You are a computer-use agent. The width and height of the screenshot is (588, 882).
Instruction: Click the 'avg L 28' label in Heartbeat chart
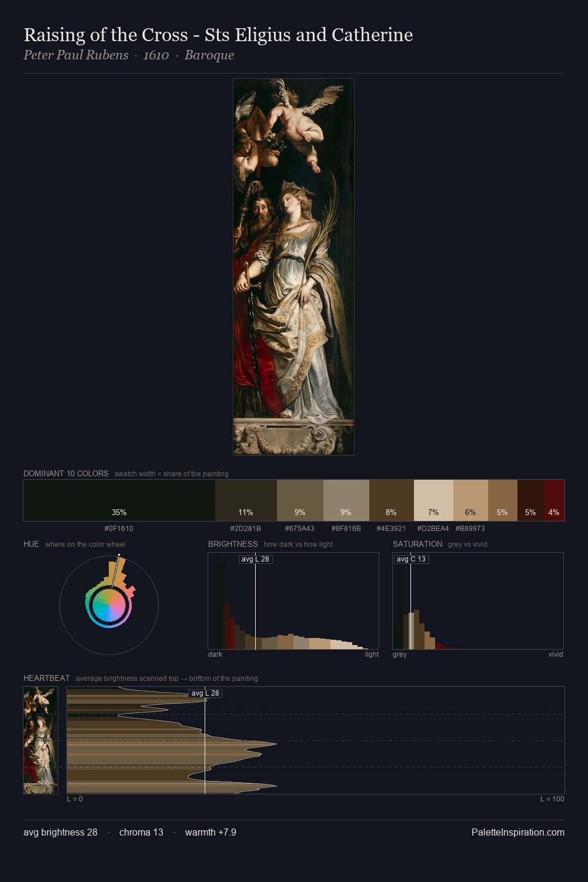[x=205, y=693]
